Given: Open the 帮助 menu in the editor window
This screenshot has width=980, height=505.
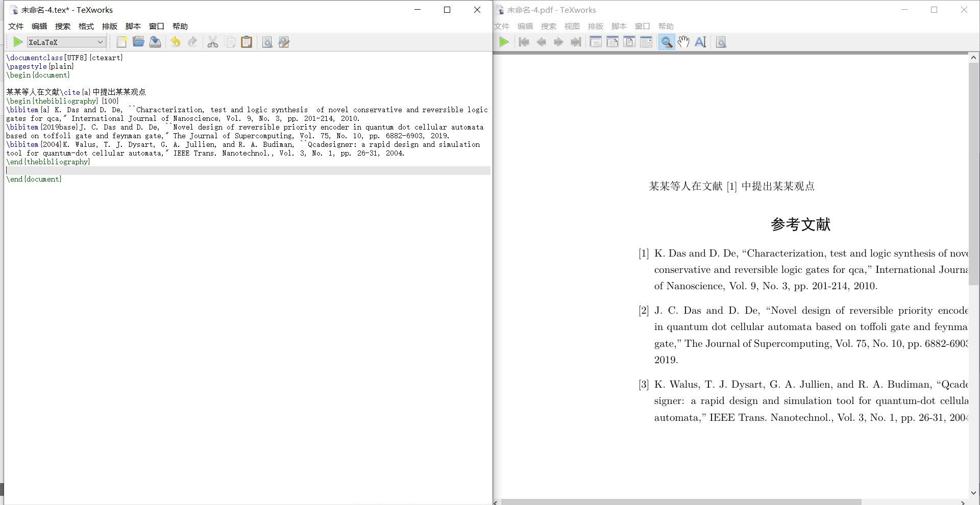Looking at the screenshot, I should tap(180, 27).
